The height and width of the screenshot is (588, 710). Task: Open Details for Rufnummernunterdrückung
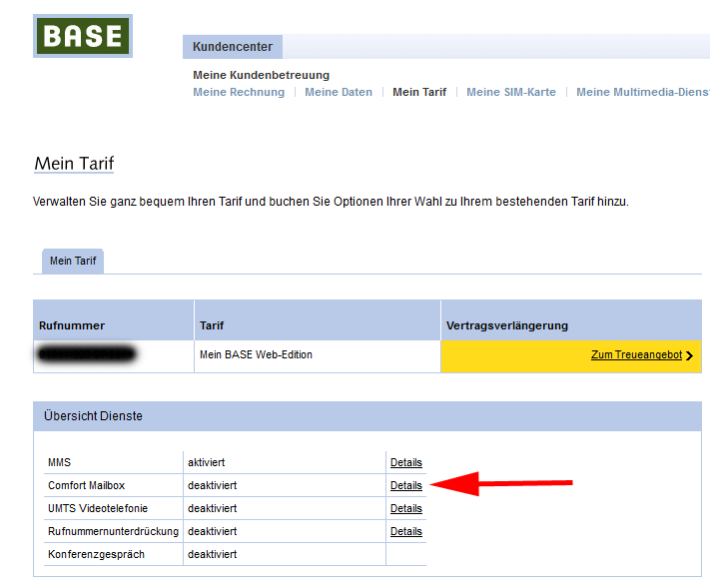tap(406, 531)
